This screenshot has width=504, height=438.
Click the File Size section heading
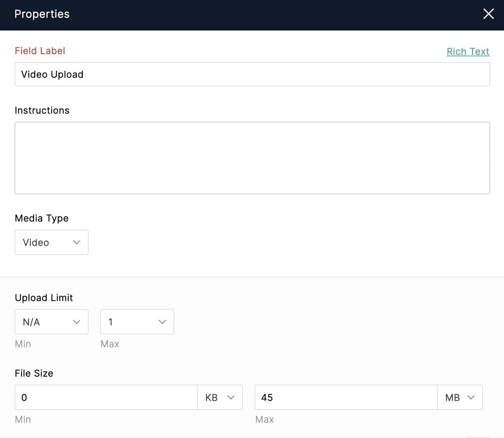pos(34,373)
